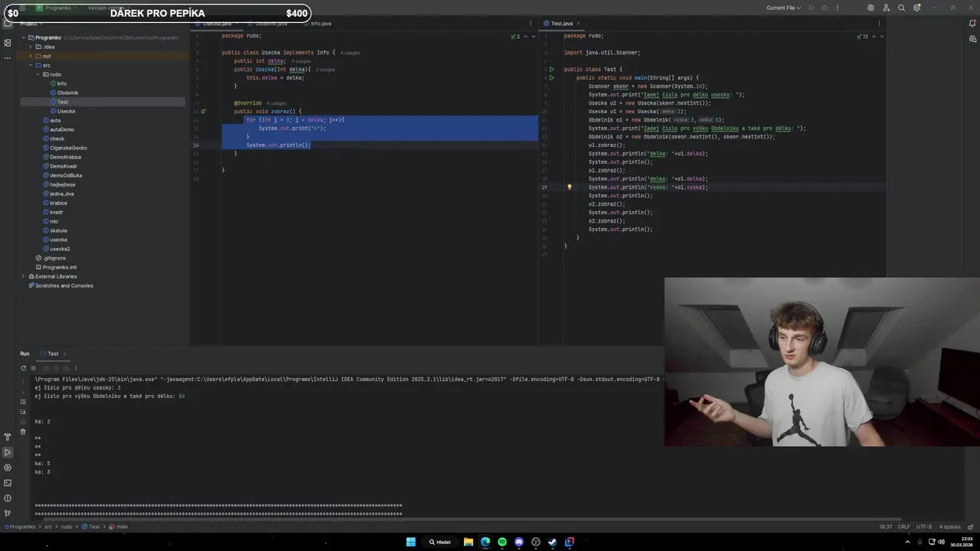Collapse the src folder
Viewport: 980px width, 551px height.
click(30, 65)
